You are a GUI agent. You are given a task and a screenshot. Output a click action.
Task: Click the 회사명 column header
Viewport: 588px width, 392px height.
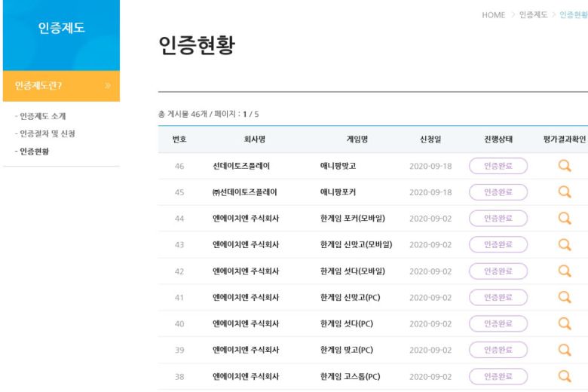pos(255,139)
